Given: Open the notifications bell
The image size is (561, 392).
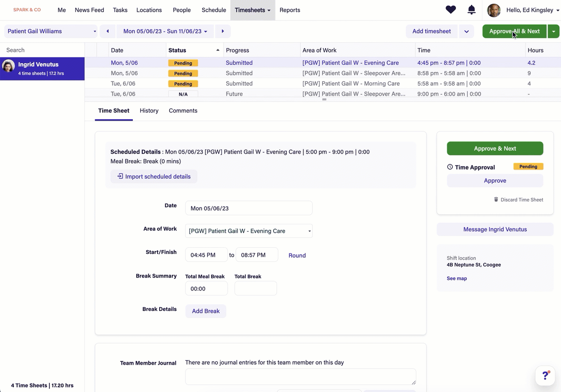Looking at the screenshot, I should [x=472, y=10].
